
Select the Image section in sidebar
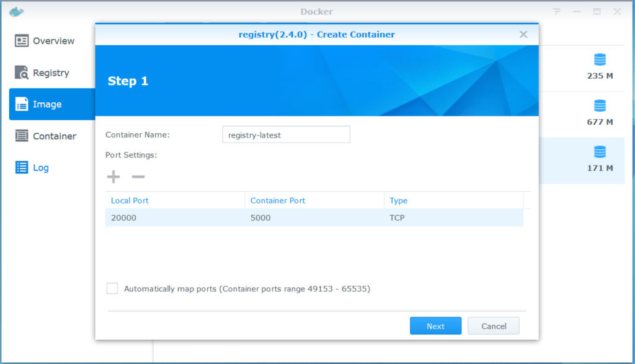click(52, 104)
